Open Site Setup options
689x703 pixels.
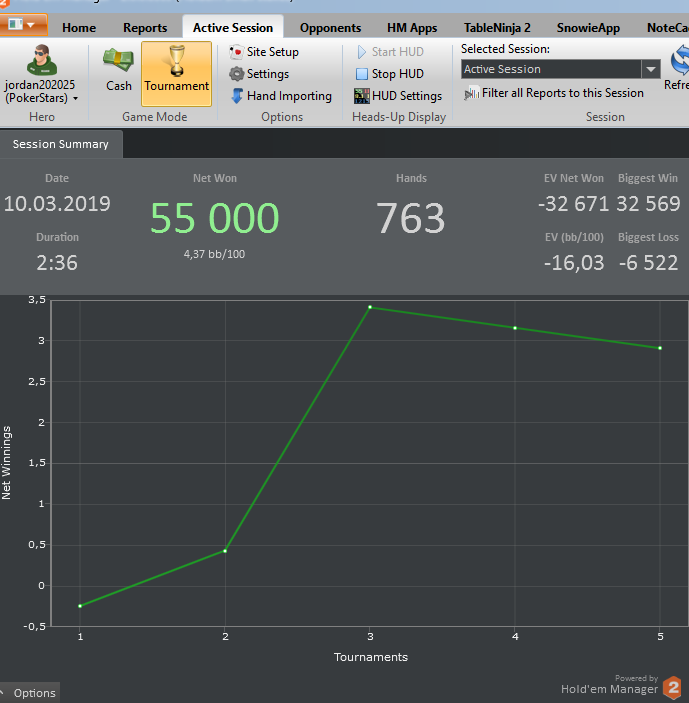264,52
